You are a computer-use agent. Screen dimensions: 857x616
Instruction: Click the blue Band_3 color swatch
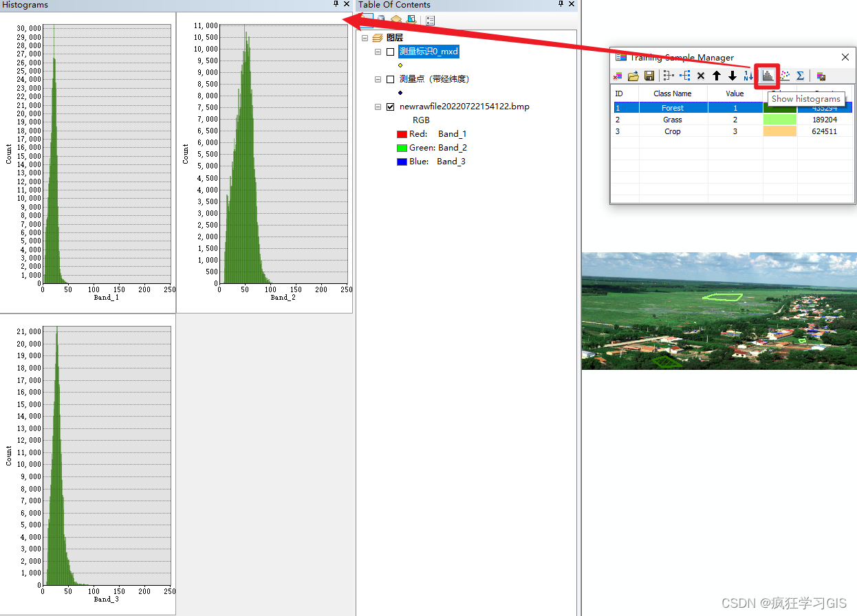click(x=402, y=162)
